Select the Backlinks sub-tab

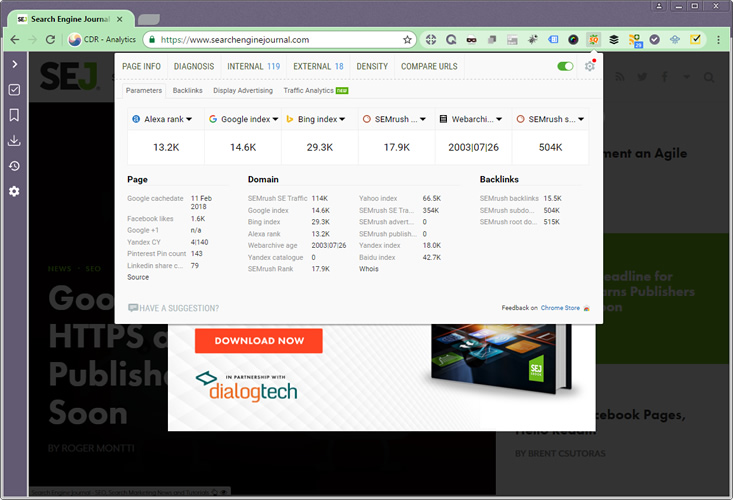coord(187,91)
